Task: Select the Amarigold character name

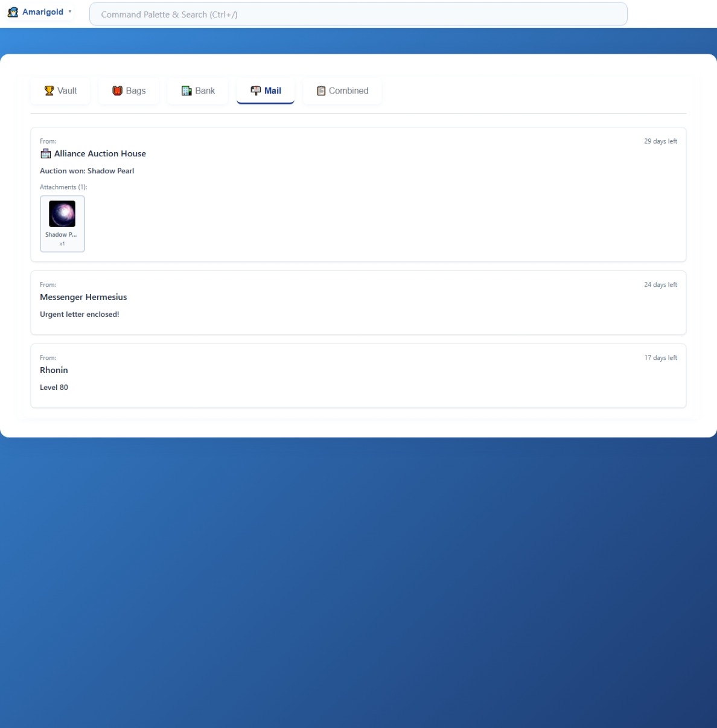Action: point(43,12)
